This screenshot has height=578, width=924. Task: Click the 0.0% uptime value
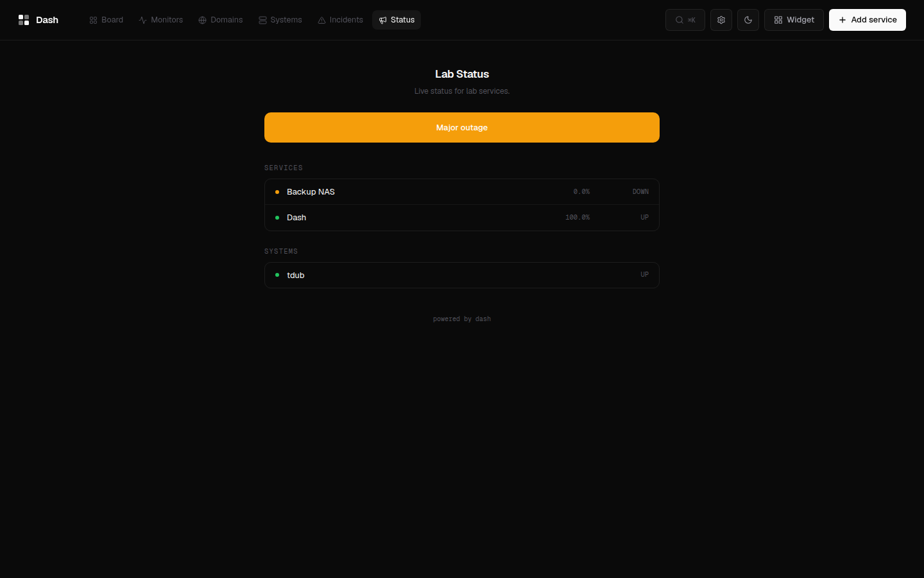[581, 192]
